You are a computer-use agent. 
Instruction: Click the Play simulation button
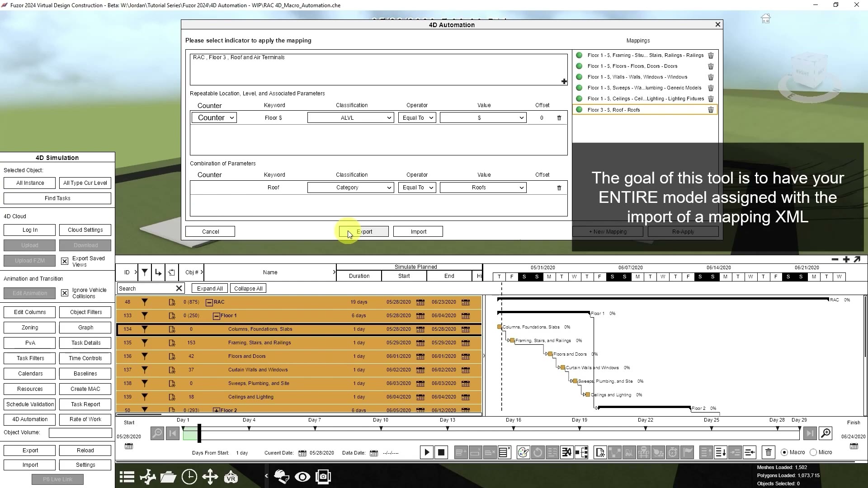pyautogui.click(x=427, y=452)
